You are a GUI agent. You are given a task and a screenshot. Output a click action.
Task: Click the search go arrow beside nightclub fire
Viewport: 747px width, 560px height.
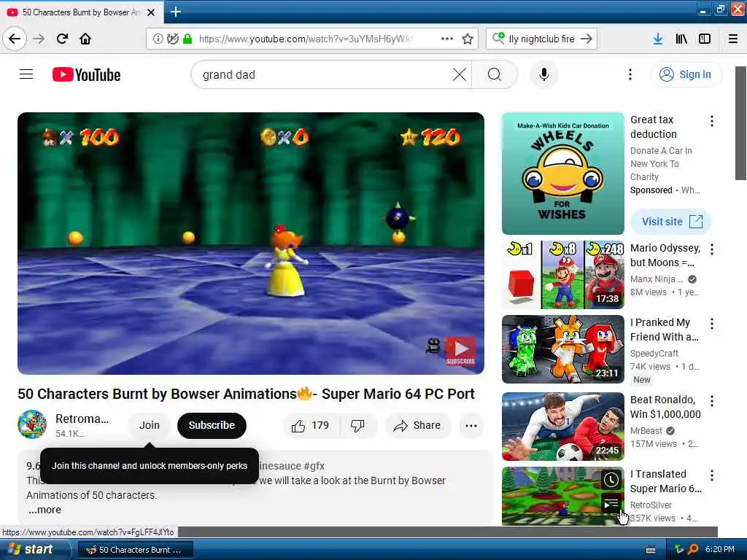pos(587,39)
